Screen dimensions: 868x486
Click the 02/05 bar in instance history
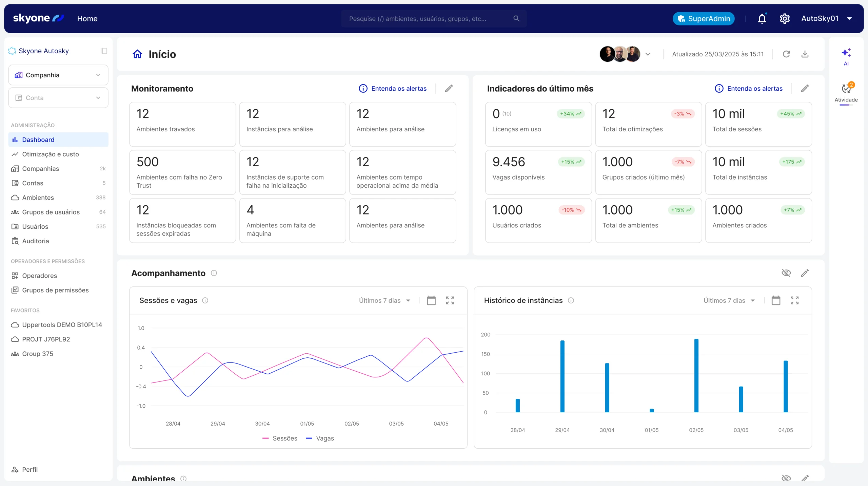tap(696, 375)
